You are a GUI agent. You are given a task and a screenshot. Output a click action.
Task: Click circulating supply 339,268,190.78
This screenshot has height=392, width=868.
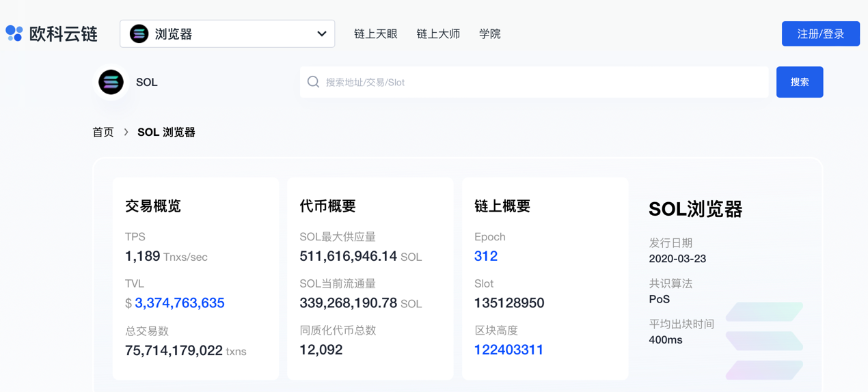pyautogui.click(x=349, y=303)
